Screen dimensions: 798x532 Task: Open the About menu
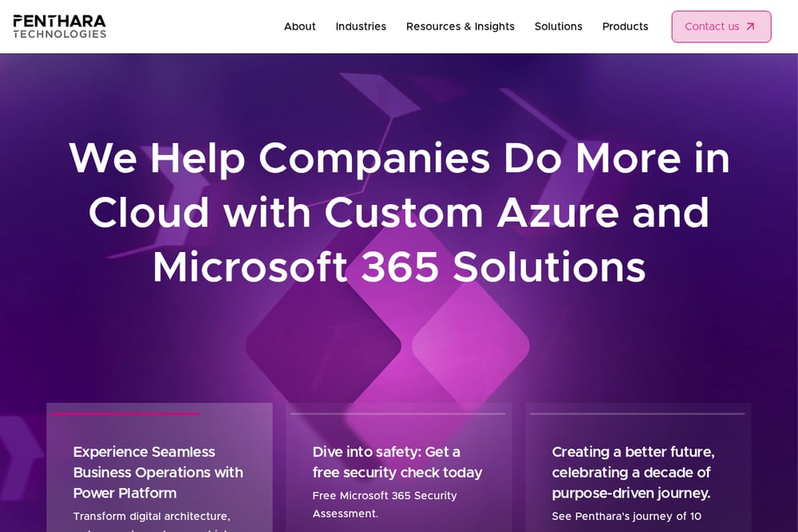pyautogui.click(x=300, y=26)
